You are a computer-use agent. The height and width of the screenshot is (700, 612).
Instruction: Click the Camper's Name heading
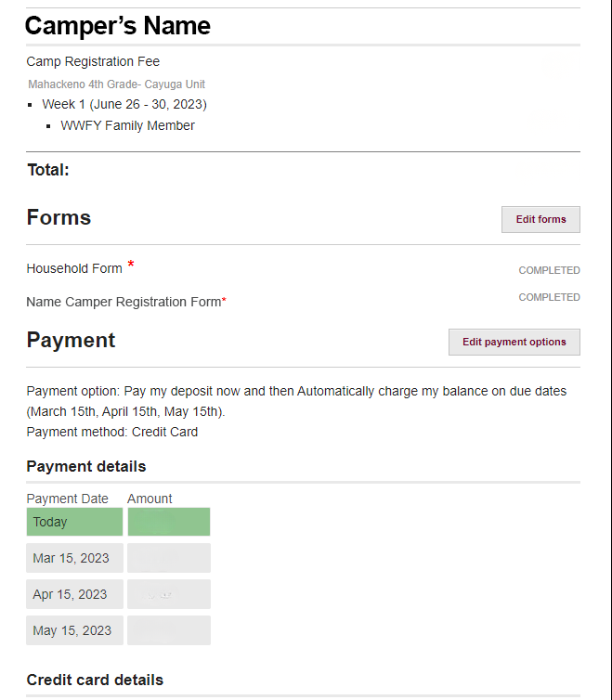pyautogui.click(x=118, y=26)
